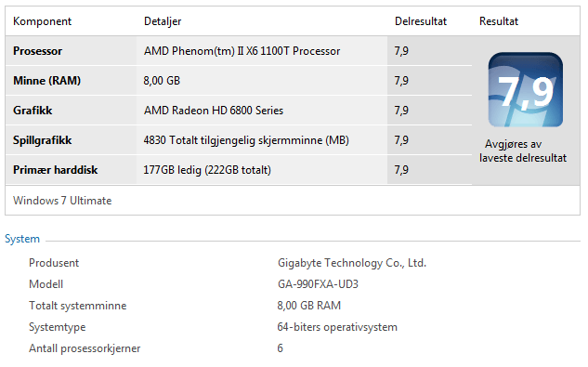Image resolution: width=588 pixels, height=367 pixels.
Task: Click the Grafikk component label
Action: tap(33, 111)
